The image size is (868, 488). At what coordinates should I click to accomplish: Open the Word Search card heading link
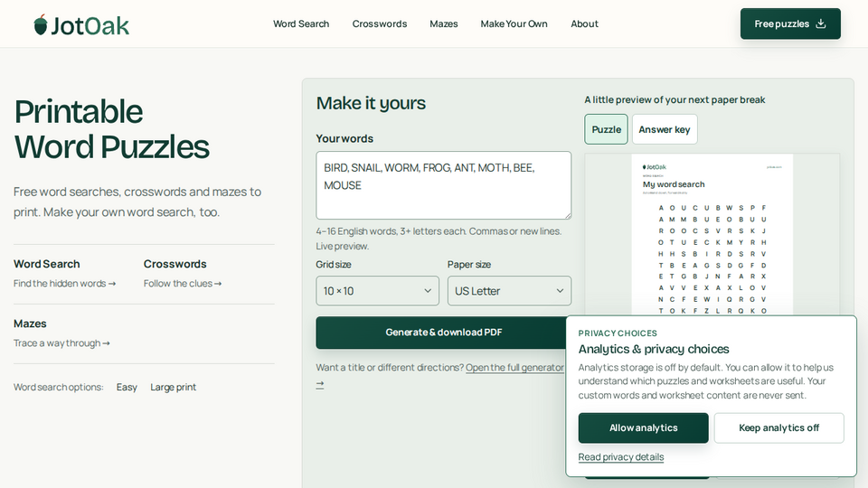(x=46, y=264)
